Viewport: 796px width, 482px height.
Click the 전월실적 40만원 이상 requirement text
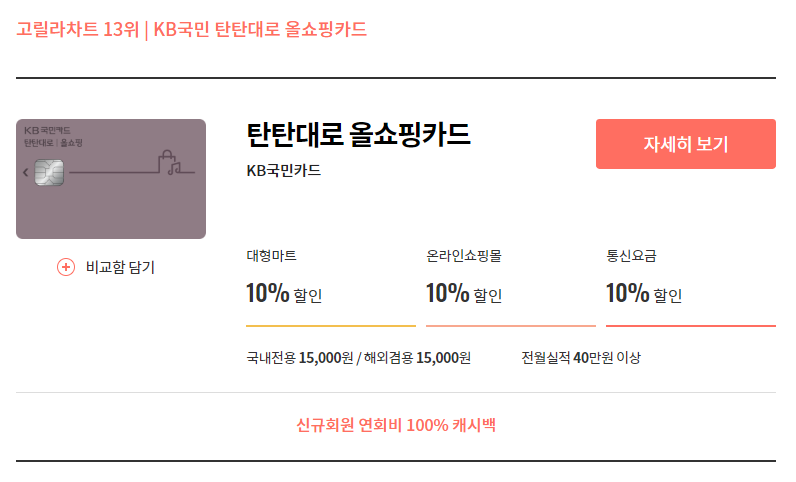pos(581,358)
